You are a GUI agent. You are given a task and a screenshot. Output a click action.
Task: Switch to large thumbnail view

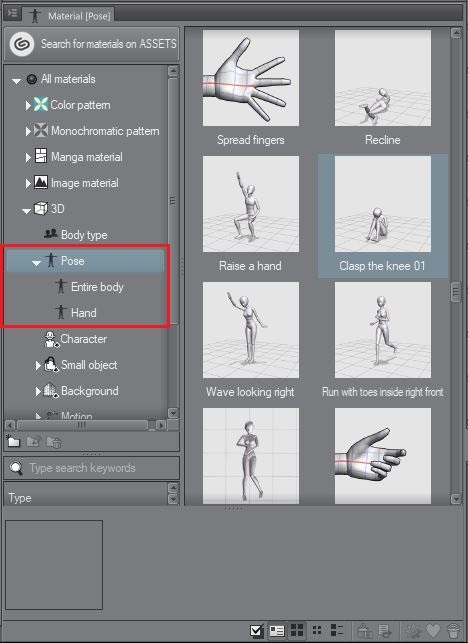297,630
